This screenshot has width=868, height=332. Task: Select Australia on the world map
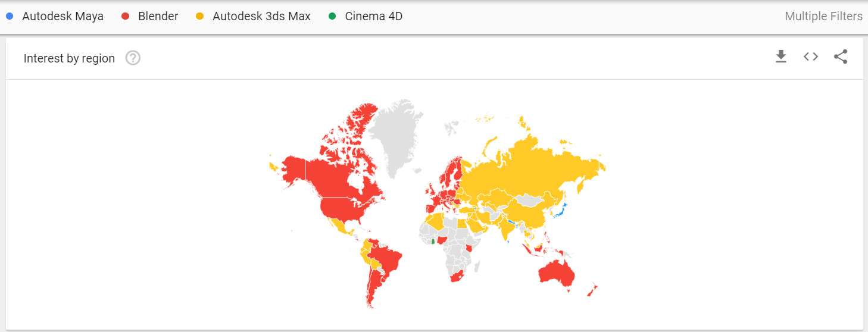click(x=557, y=275)
